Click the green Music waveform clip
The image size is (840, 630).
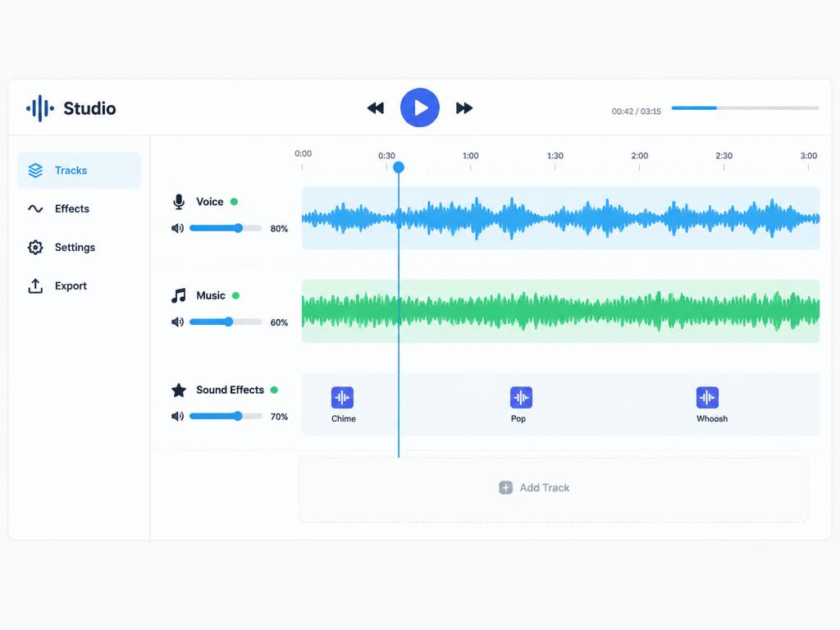[560, 311]
